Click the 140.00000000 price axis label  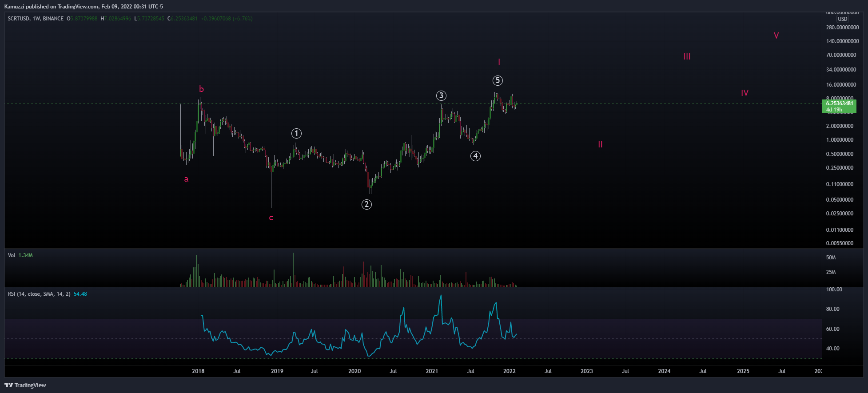tap(842, 41)
